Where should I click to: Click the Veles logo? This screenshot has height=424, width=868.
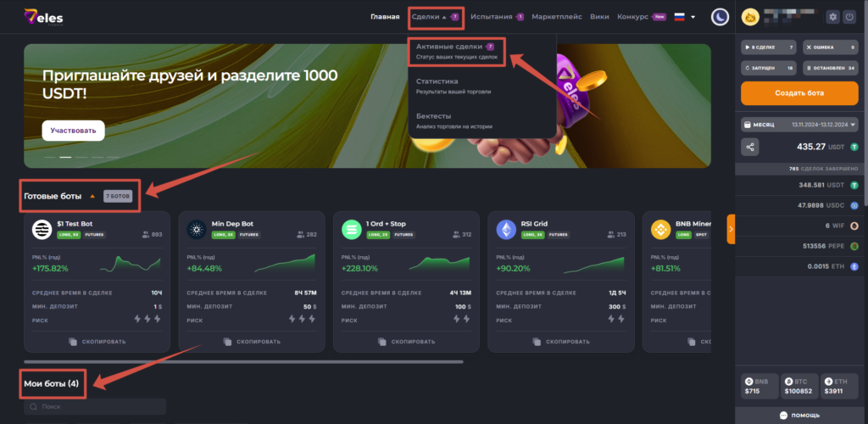click(x=42, y=17)
